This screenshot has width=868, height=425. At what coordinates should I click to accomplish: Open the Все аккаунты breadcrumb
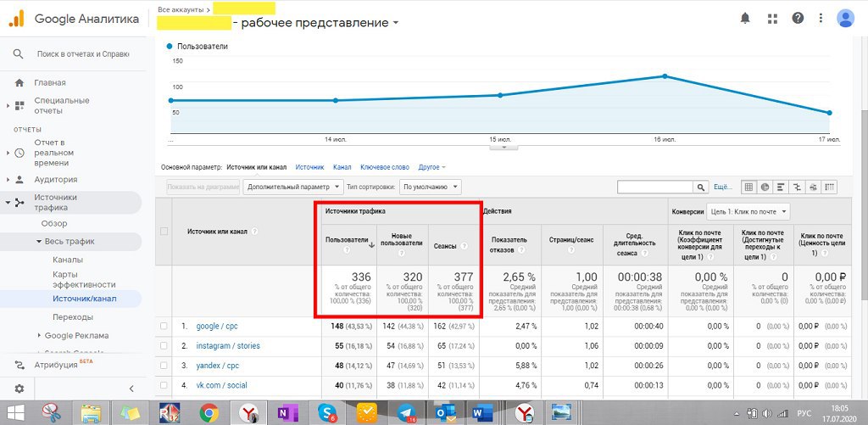tap(181, 9)
